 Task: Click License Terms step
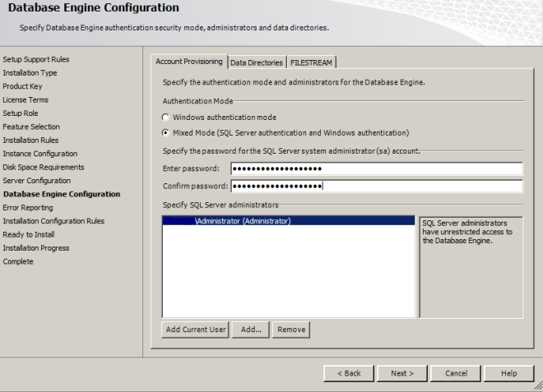pyautogui.click(x=26, y=100)
